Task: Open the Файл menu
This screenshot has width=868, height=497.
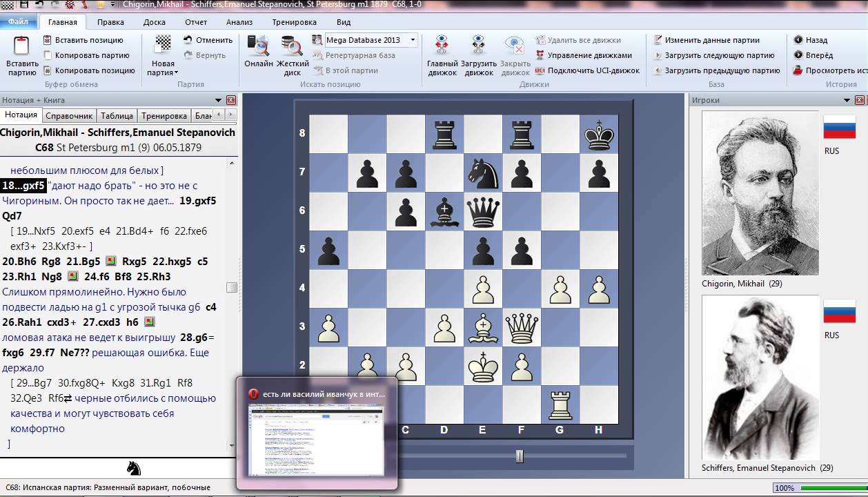Action: (18, 22)
